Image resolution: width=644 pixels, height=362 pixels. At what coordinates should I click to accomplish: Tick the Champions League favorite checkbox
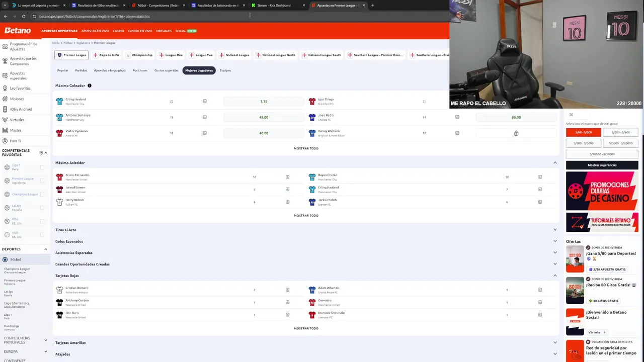[42, 194]
